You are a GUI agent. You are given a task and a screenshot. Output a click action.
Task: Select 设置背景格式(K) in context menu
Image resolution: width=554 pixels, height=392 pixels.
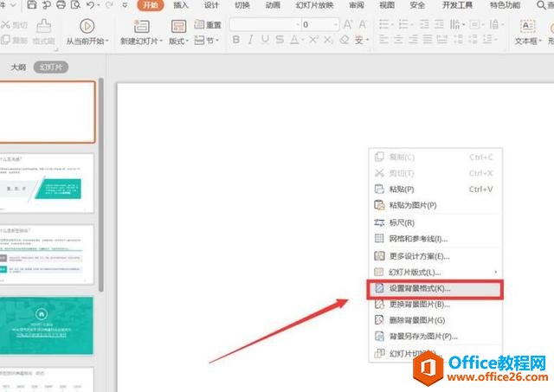(x=435, y=288)
